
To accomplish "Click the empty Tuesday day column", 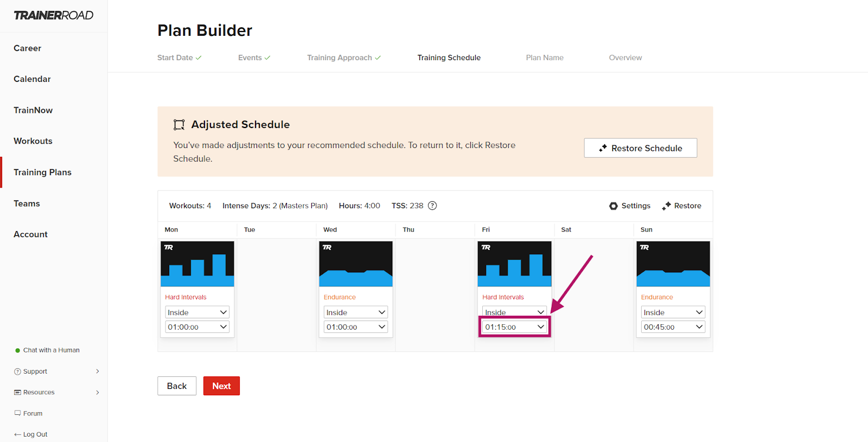I will (x=277, y=295).
